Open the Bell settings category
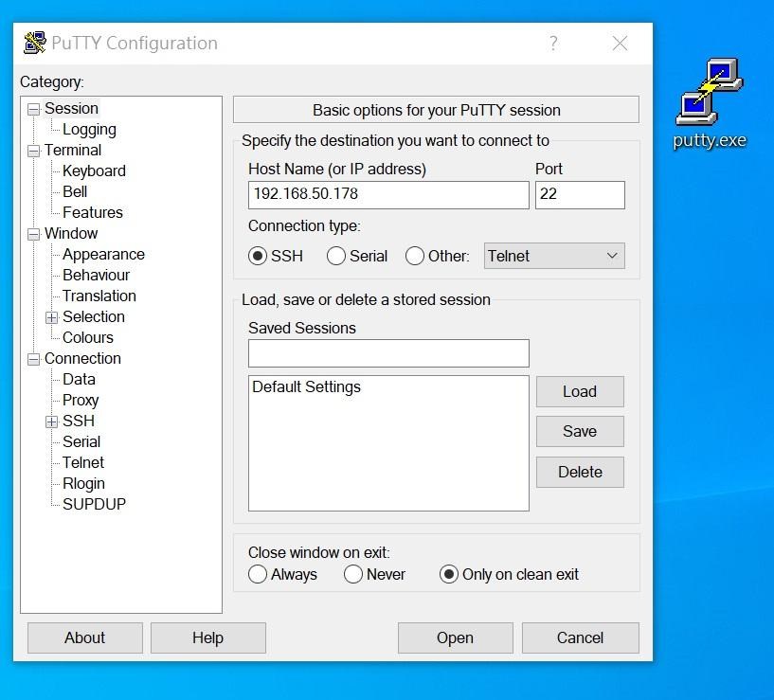Screen dimensions: 774x700 (x=75, y=191)
